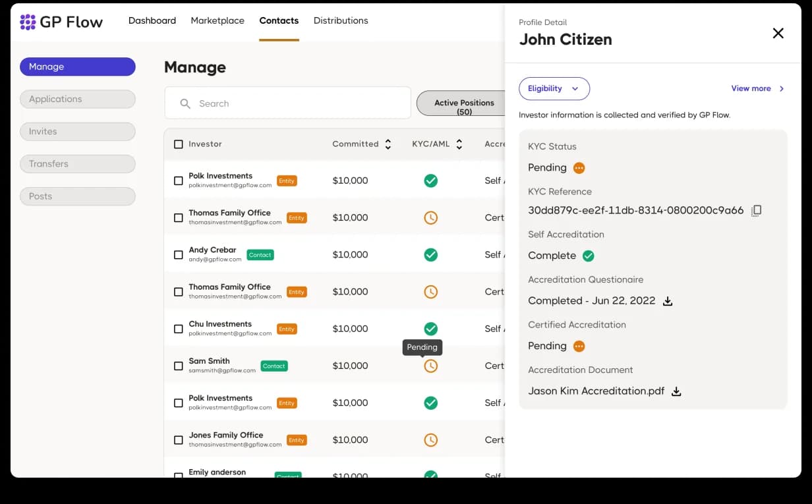The height and width of the screenshot is (504, 812).
Task: Click the andy@gpflow.com email text
Action: (215, 260)
